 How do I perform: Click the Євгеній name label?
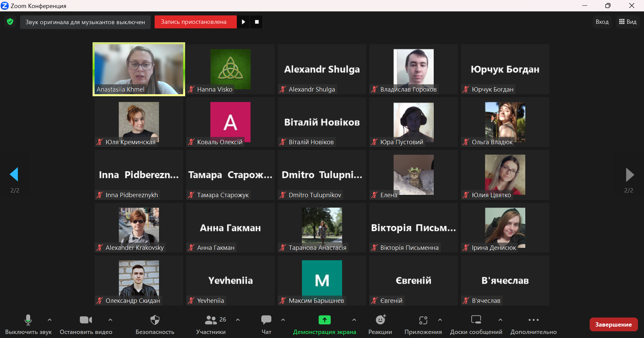(391, 300)
